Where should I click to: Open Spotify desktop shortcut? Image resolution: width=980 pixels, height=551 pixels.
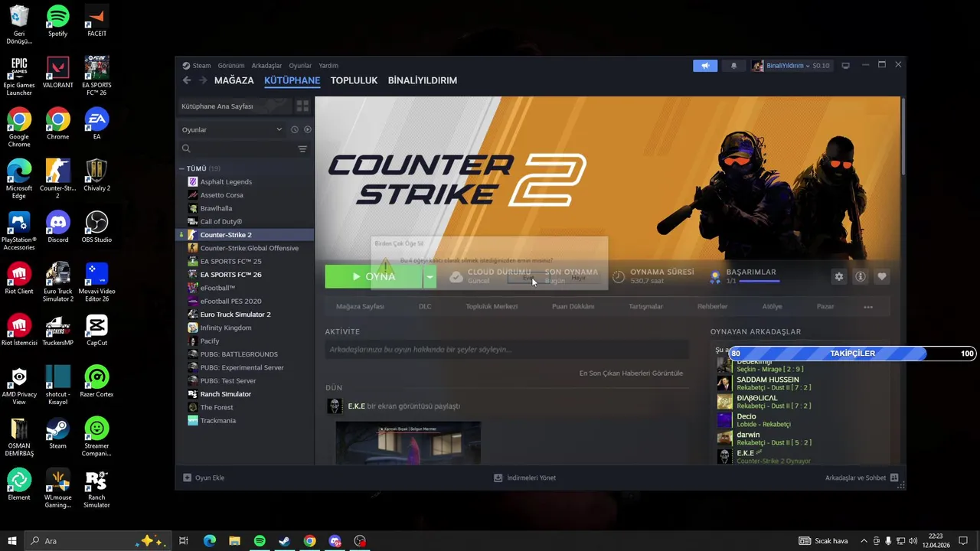[57, 21]
